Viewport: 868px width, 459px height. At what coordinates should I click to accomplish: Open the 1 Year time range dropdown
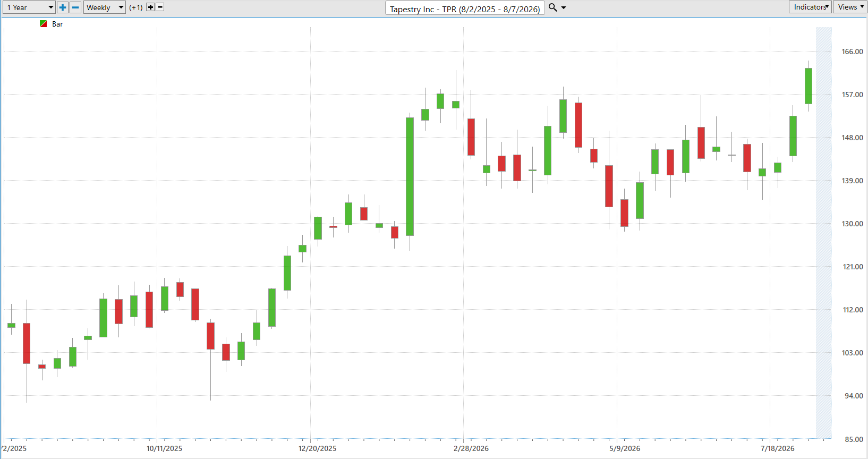coord(29,7)
